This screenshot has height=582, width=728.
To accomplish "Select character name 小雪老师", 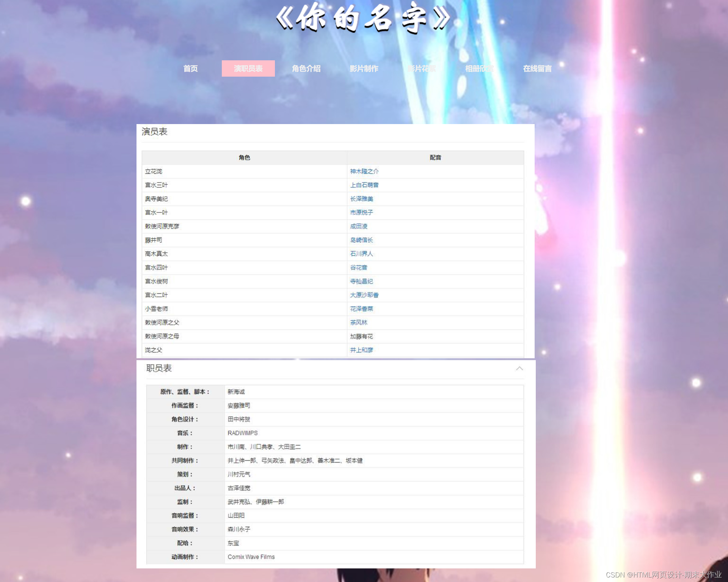I will click(x=156, y=309).
